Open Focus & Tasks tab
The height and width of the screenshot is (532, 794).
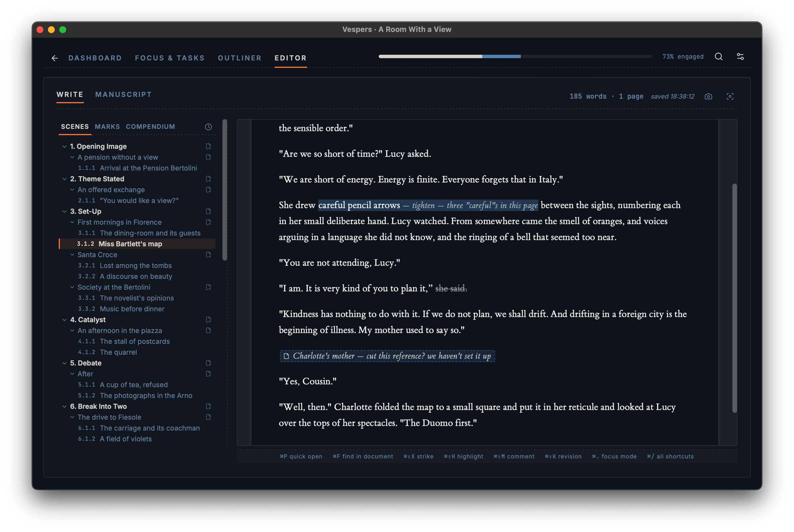click(170, 58)
